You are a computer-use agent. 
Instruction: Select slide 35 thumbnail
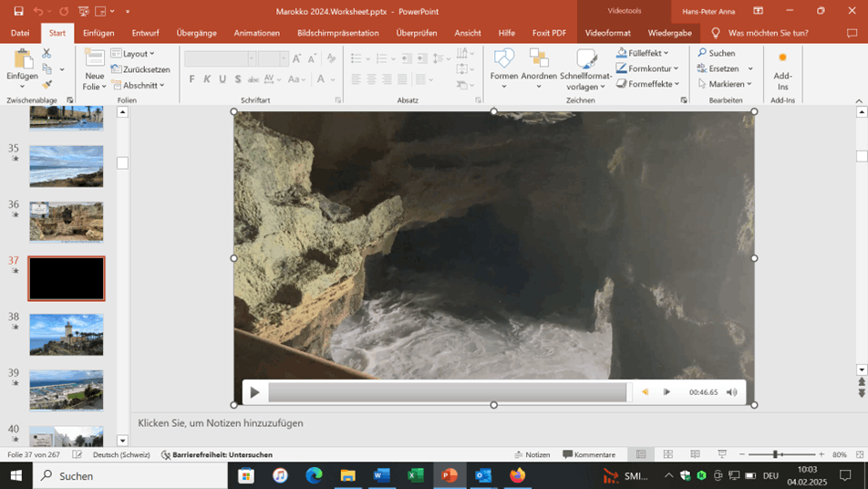[x=67, y=166]
